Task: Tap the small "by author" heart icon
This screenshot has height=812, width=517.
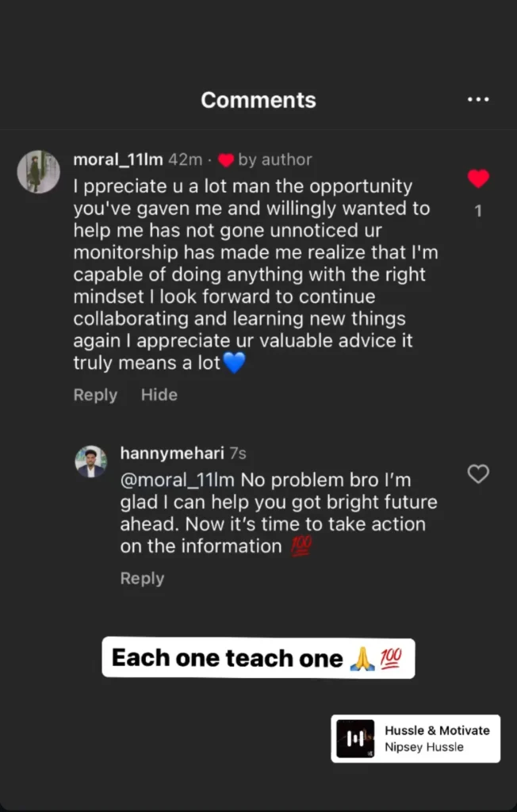Action: tap(226, 160)
